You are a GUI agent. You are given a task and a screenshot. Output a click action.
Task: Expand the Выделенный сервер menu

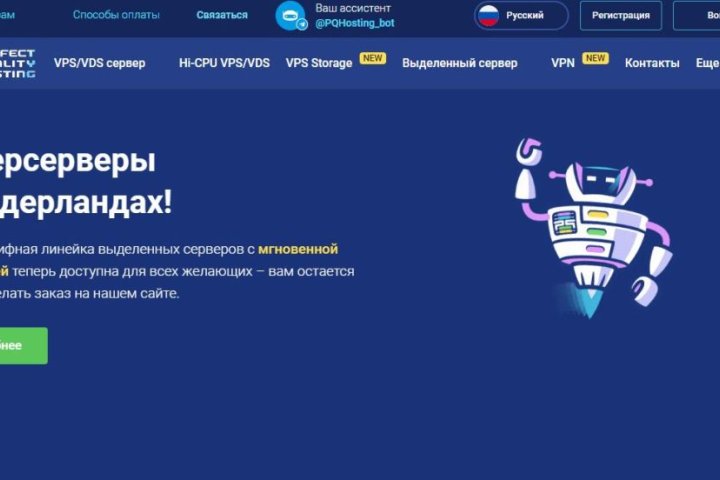pyautogui.click(x=460, y=63)
